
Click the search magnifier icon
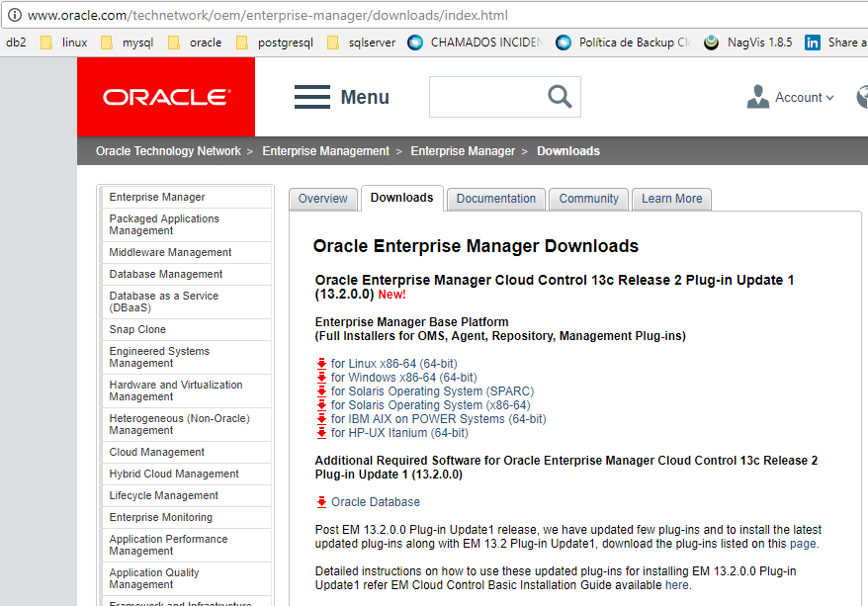[x=560, y=96]
